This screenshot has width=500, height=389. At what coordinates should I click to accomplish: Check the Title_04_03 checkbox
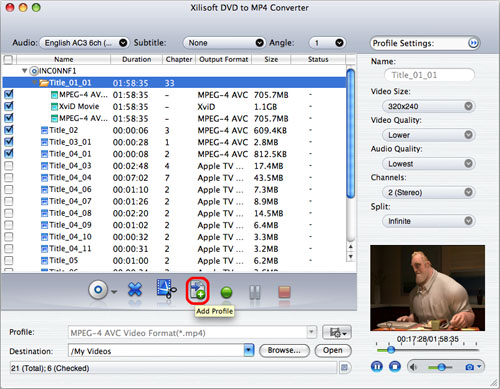[9, 166]
